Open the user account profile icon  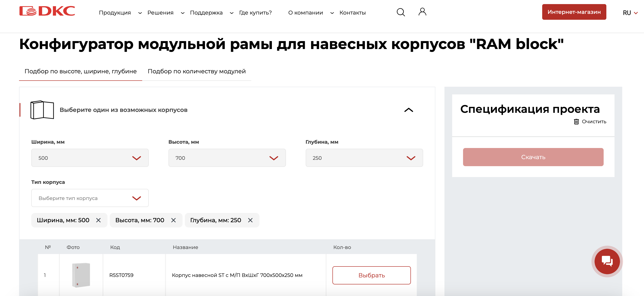point(422,12)
